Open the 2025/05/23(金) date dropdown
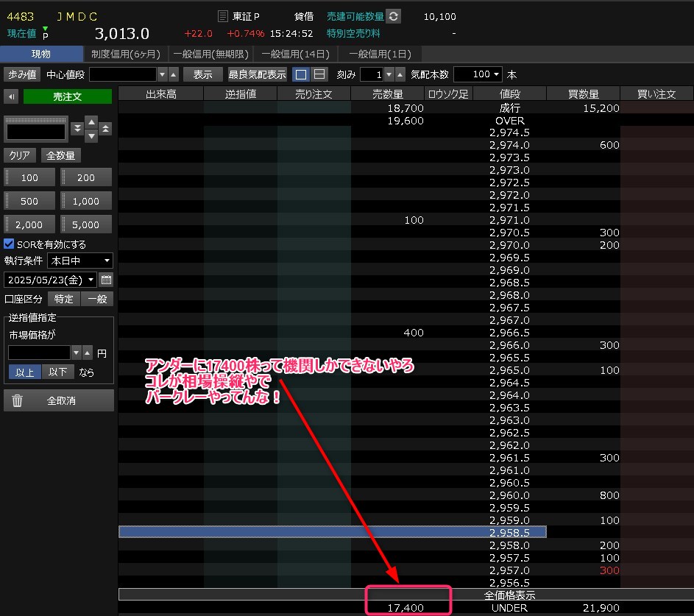The height and width of the screenshot is (616, 694). 51,280
